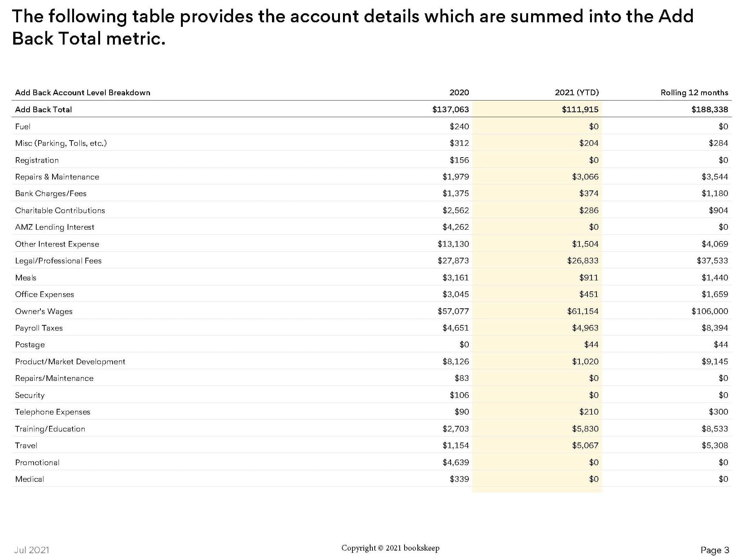The height and width of the screenshot is (560, 740).
Task: Click the $137,063 total for 2020
Action: click(x=450, y=110)
